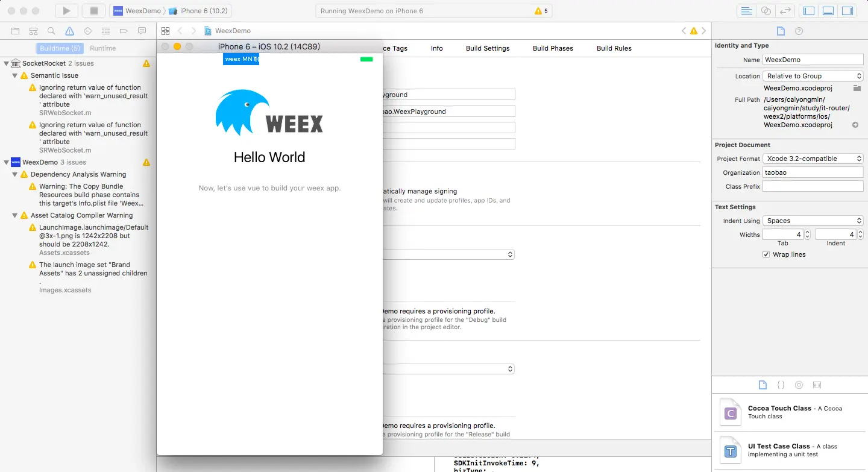Choose project file location folder icon
Screen dimensions: 868x472
(857, 88)
